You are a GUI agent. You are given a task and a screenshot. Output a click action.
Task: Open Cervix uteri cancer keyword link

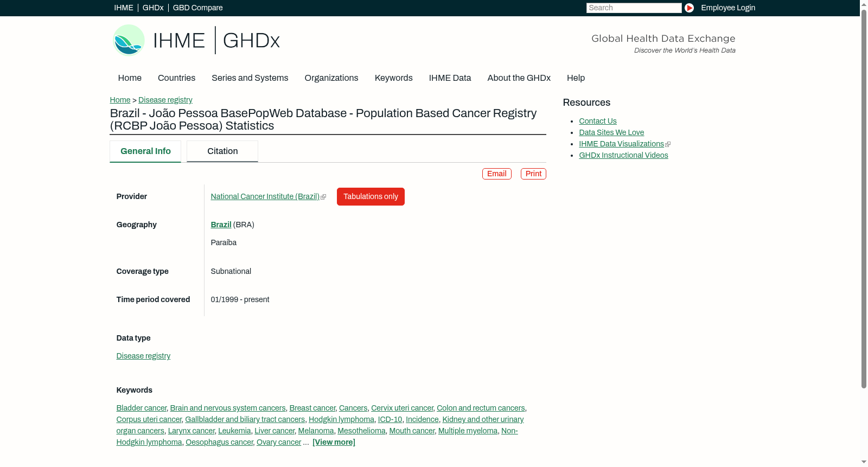coord(402,408)
